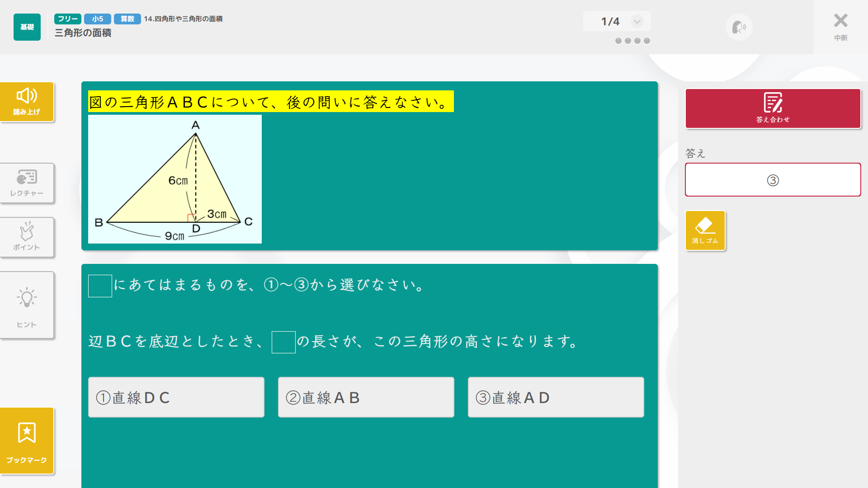
Task: Click the 答え answer input field
Action: point(773,180)
